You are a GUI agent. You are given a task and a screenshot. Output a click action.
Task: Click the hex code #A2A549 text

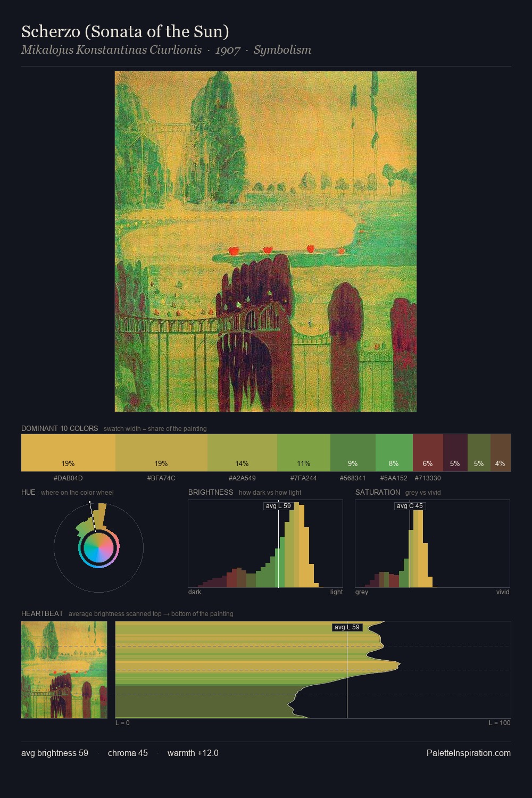pos(242,478)
